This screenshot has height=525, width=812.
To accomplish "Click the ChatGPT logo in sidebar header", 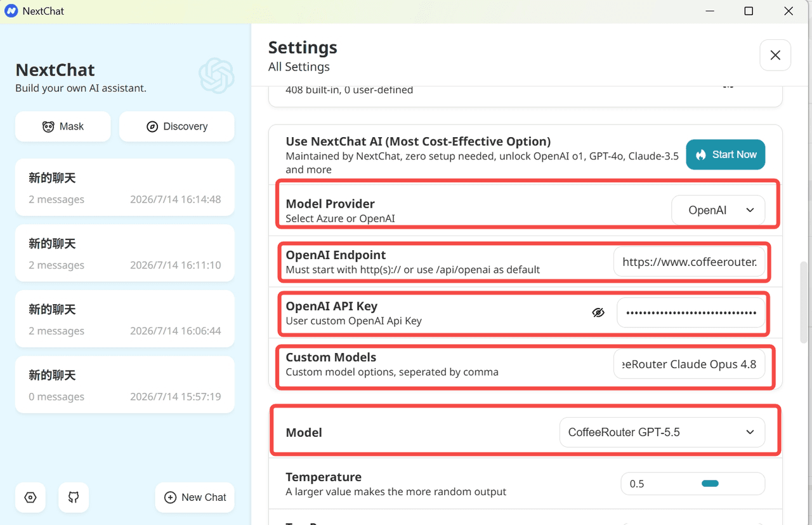I will 216,76.
